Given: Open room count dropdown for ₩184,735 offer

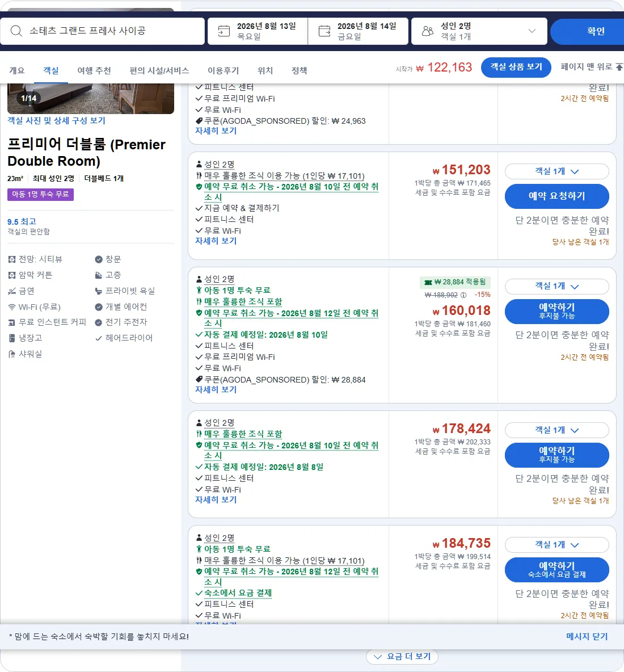Looking at the screenshot, I should click(556, 545).
